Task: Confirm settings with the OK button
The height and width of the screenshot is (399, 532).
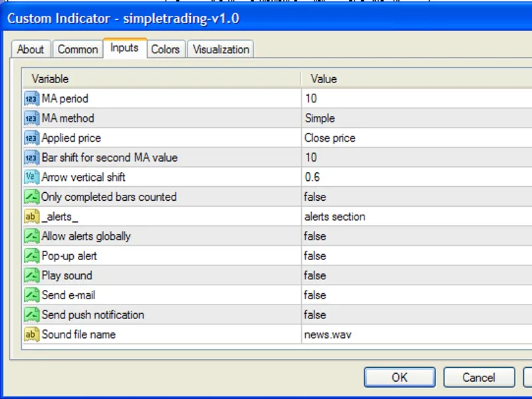Action: 400,377
